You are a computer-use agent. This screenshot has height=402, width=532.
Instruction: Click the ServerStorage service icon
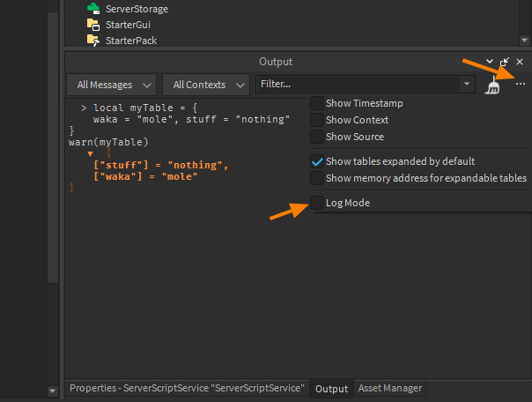[92, 9]
